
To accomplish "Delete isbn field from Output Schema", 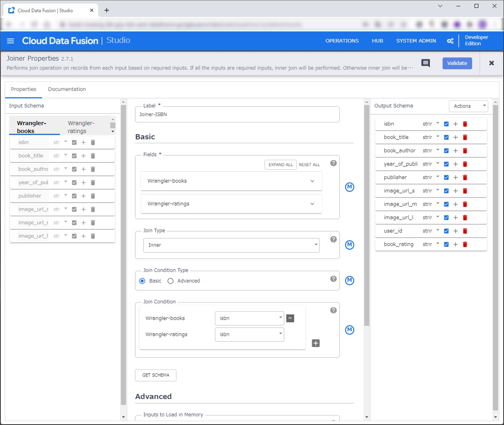I will tap(465, 124).
